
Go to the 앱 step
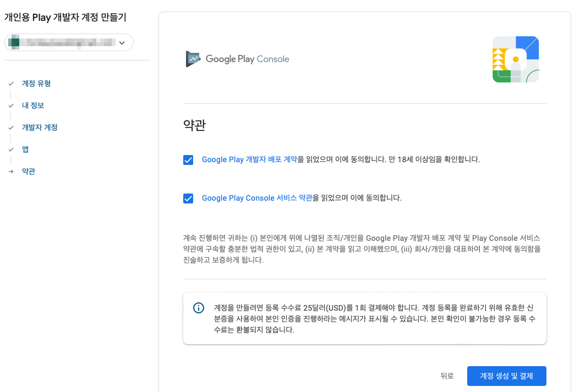coord(25,149)
